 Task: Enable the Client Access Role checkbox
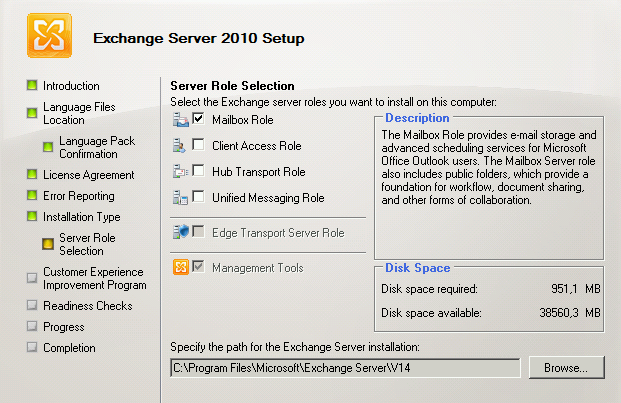[x=198, y=146]
